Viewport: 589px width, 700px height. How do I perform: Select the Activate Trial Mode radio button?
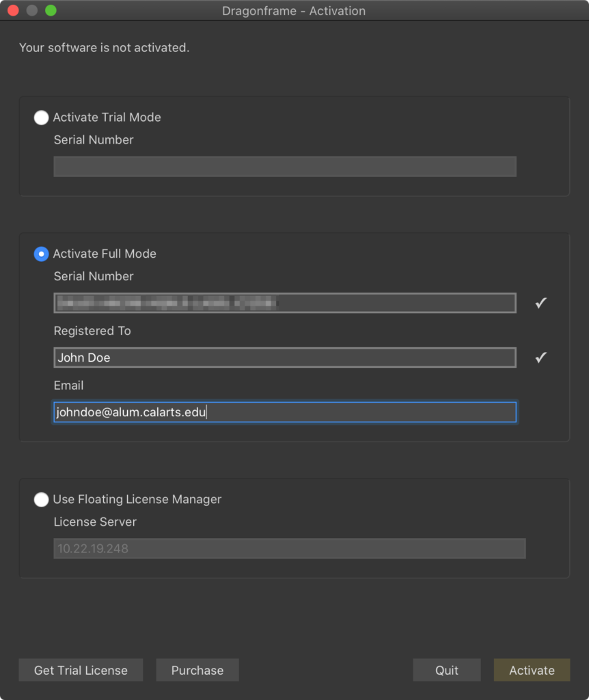pyautogui.click(x=41, y=118)
